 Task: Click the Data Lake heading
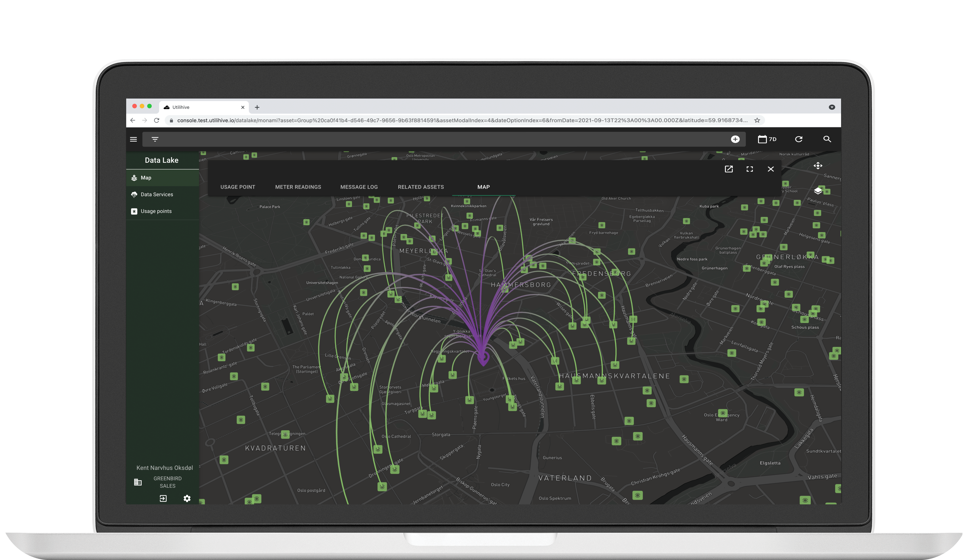(x=161, y=160)
